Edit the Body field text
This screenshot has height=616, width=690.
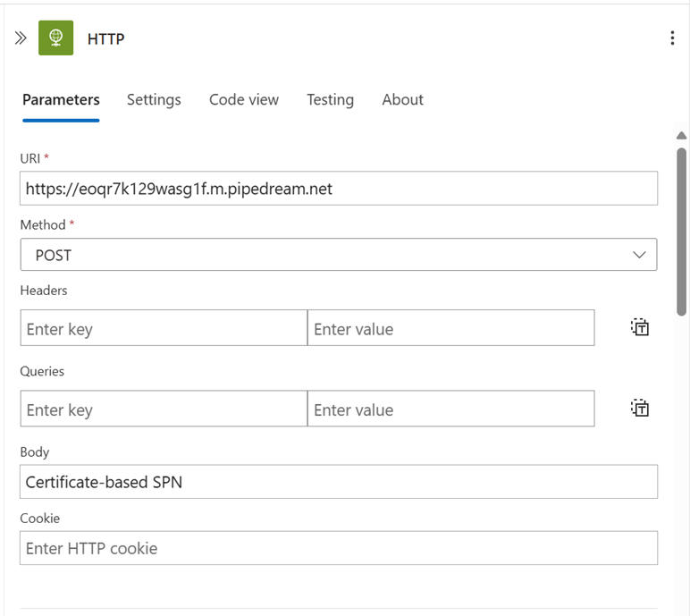click(338, 482)
